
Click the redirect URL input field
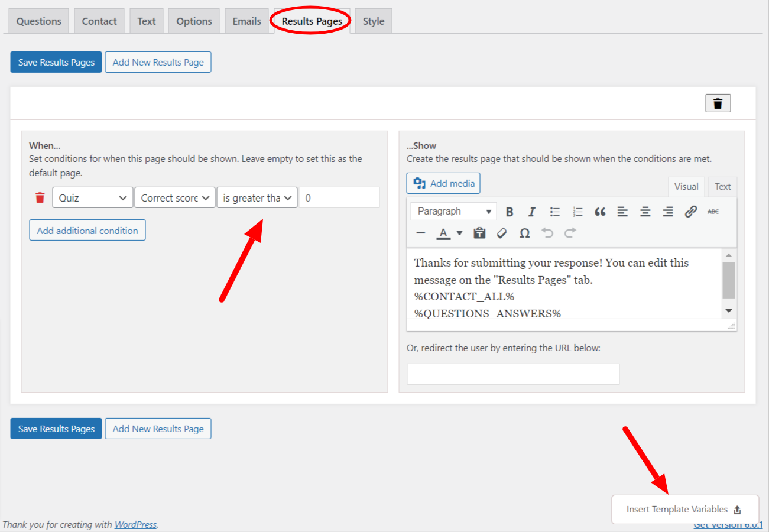(512, 374)
